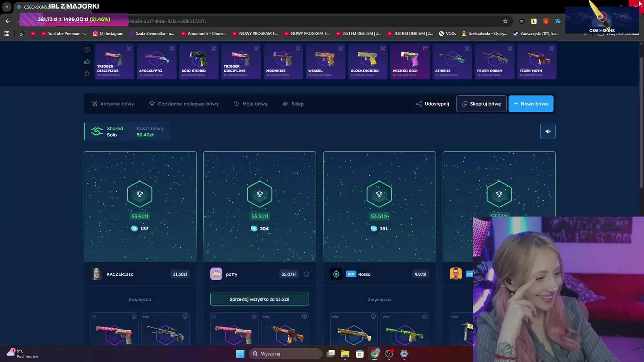This screenshot has width=644, height=362.
Task: Click info icon on patty's MW rifle
Action: (304, 317)
